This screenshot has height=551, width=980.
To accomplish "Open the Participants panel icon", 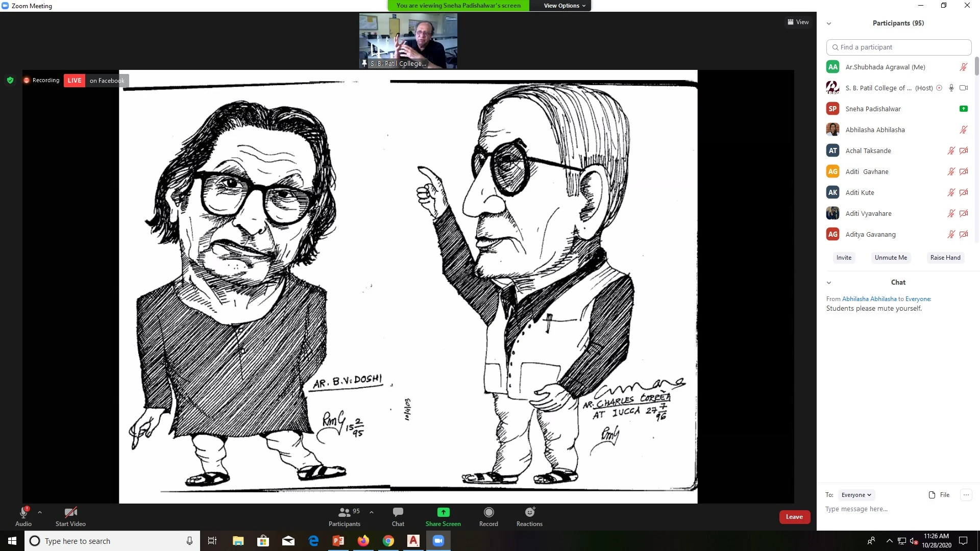I will [x=345, y=512].
